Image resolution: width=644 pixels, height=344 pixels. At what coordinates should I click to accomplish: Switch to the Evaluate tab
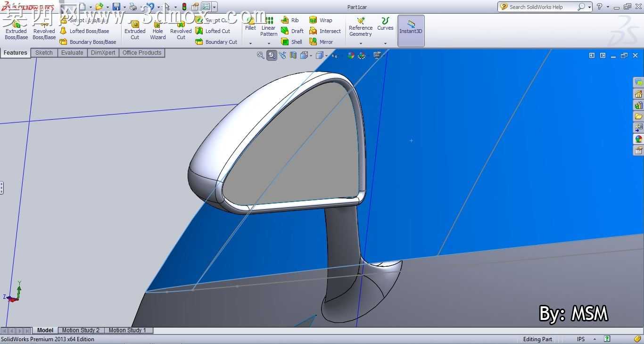(72, 53)
